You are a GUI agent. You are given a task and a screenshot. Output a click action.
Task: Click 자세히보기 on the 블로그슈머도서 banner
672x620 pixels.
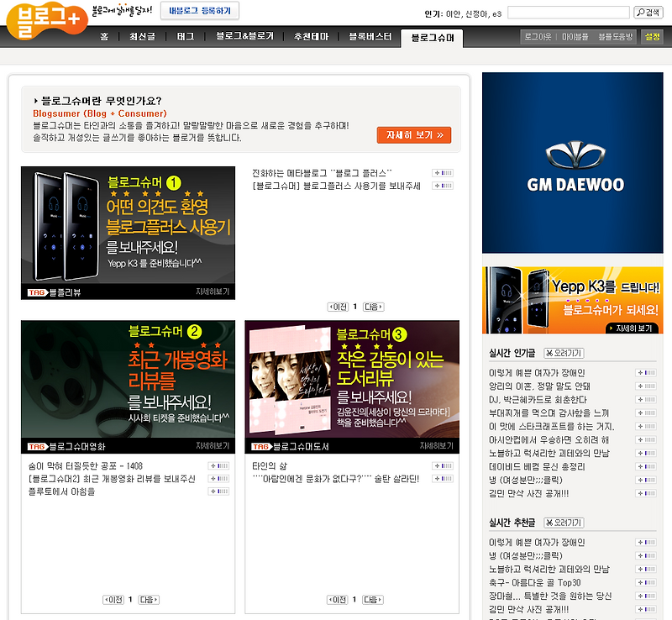click(436, 445)
